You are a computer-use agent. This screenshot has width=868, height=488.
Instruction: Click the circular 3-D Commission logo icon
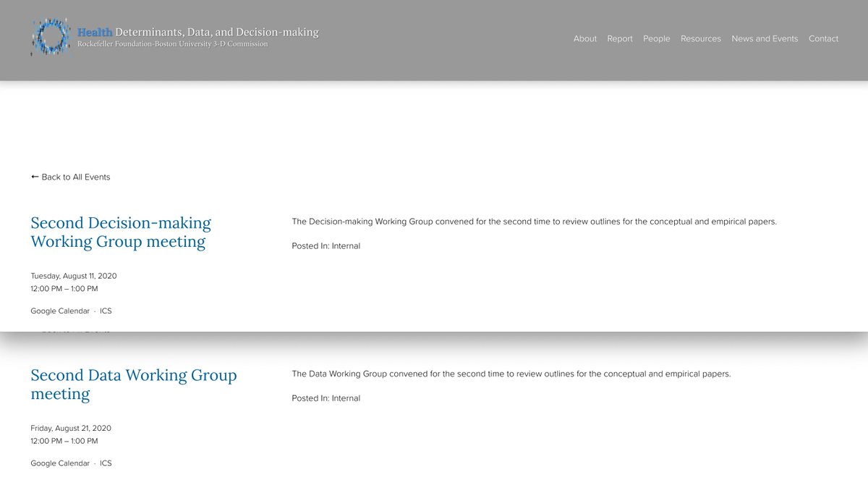(51, 36)
